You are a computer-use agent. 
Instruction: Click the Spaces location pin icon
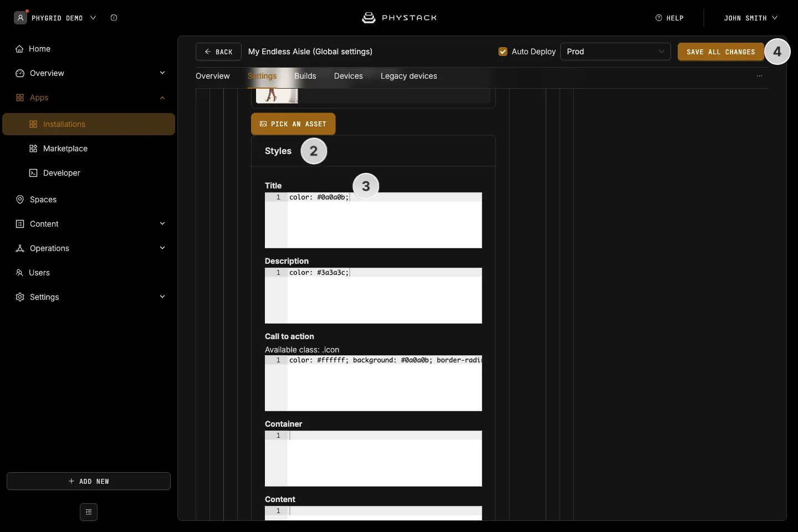pyautogui.click(x=20, y=199)
